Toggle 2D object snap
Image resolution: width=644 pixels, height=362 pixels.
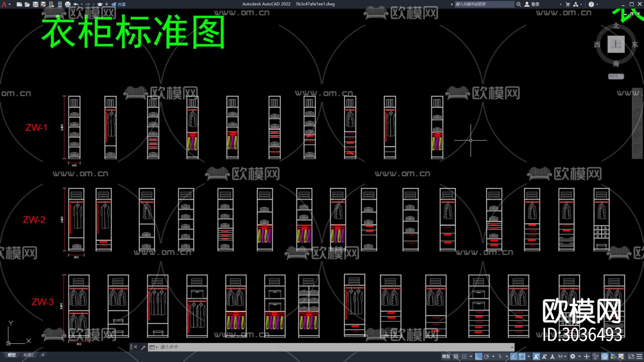point(522,356)
